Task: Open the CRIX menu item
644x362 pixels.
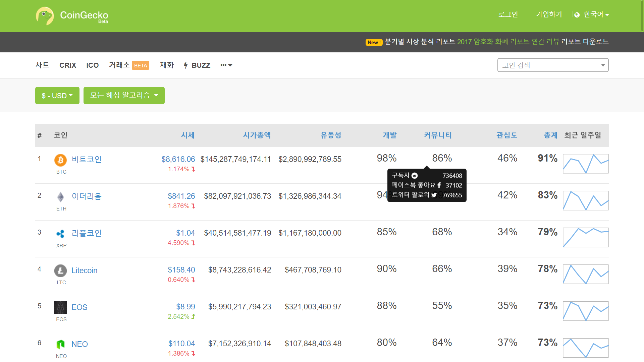Action: [68, 65]
